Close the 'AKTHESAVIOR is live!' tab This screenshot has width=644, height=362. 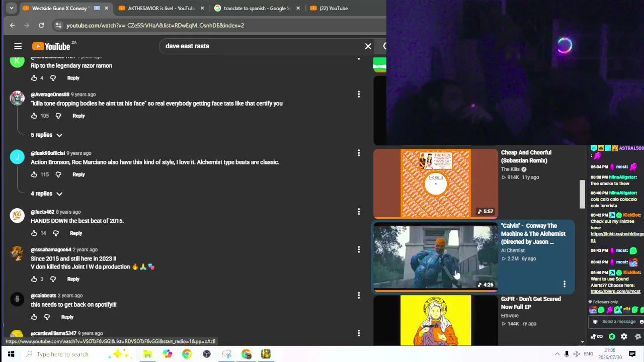click(x=203, y=8)
